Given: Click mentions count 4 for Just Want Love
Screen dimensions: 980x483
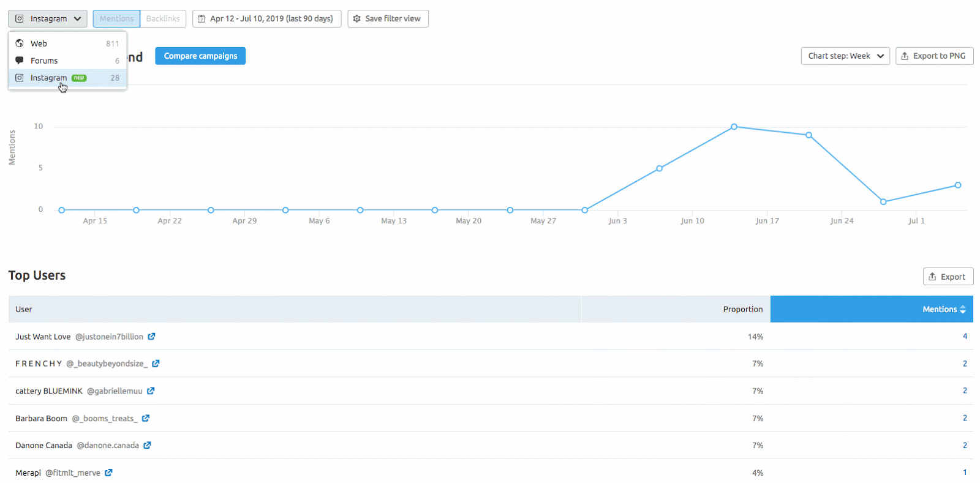Looking at the screenshot, I should tap(965, 336).
